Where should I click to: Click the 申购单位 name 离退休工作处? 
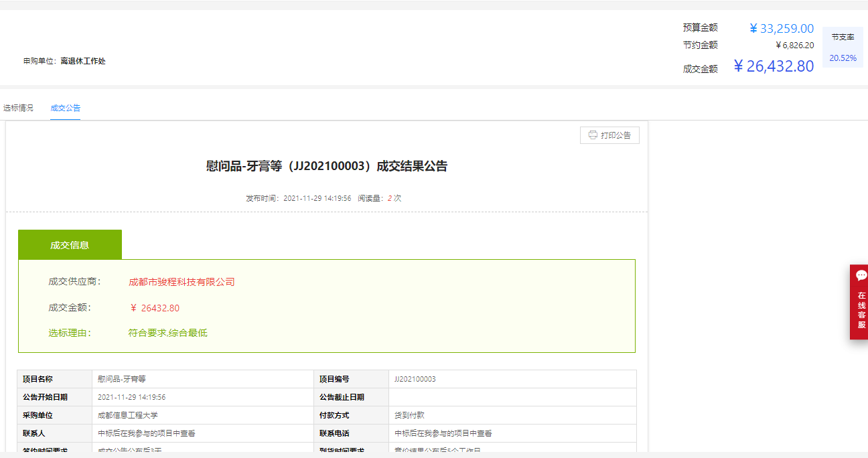(83, 61)
